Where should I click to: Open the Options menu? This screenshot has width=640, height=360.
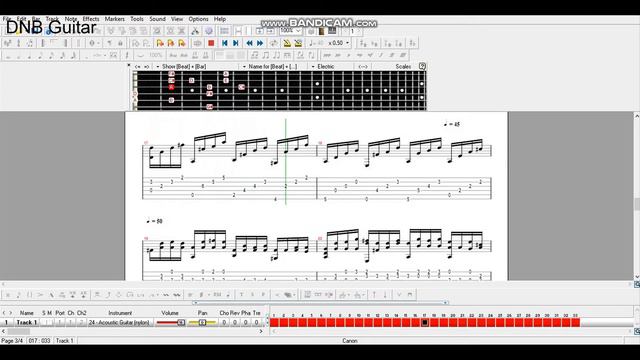coord(198,19)
